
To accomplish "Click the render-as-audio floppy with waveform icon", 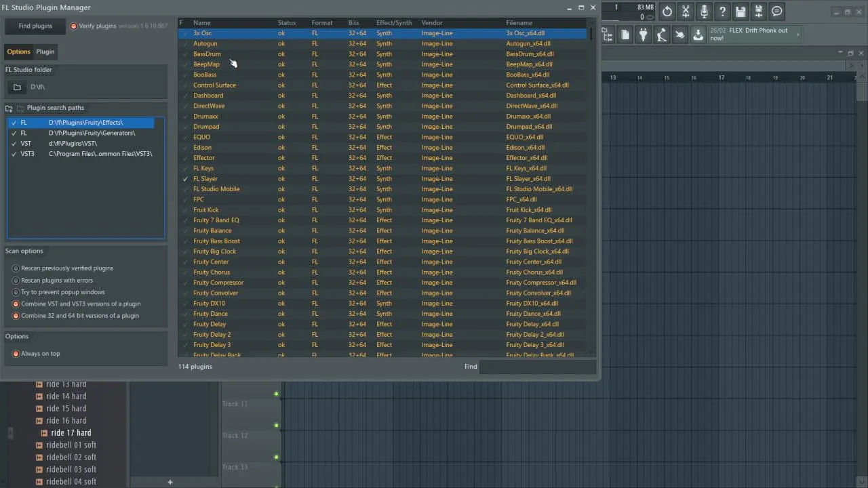I will click(x=759, y=12).
